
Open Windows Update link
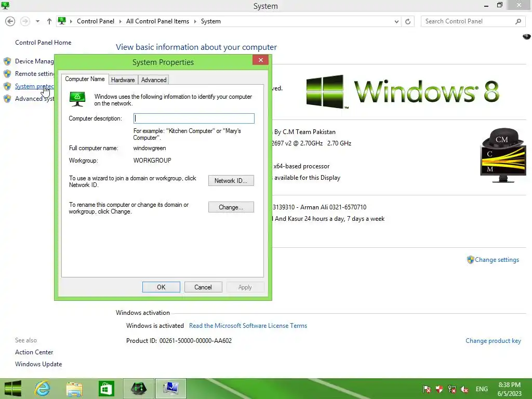point(38,364)
